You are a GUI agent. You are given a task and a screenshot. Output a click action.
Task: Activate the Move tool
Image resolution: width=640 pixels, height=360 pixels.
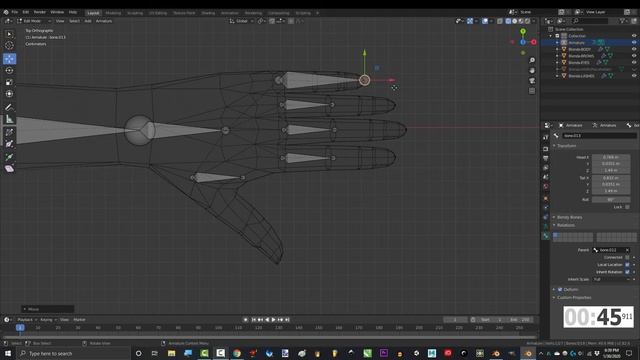[x=9, y=59]
